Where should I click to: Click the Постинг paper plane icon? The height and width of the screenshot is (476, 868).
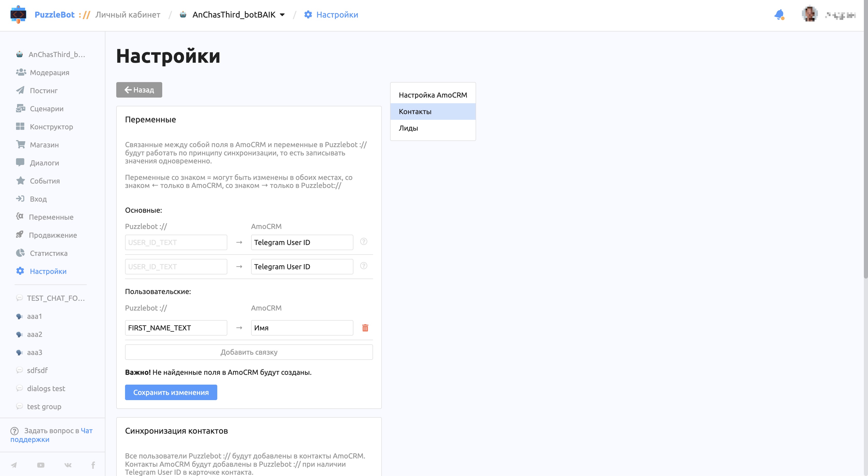tap(20, 90)
